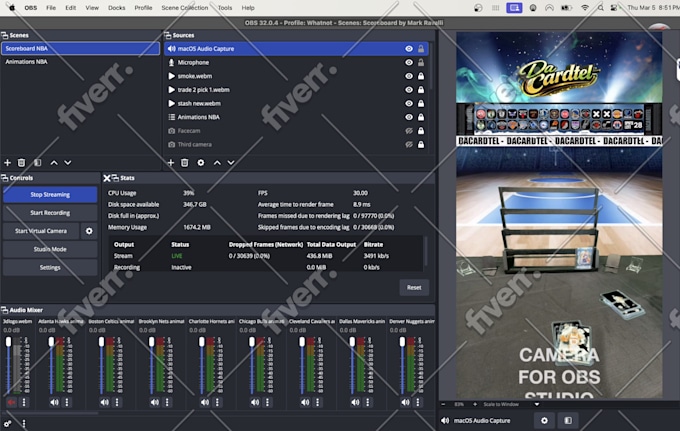
Task: Open 3dlogo.webm channel options menu
Action: [x=24, y=402]
